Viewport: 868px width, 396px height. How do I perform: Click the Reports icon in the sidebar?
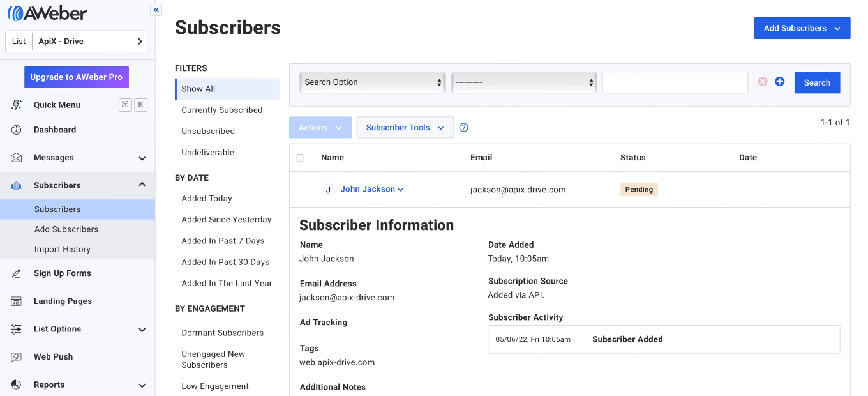pos(15,385)
